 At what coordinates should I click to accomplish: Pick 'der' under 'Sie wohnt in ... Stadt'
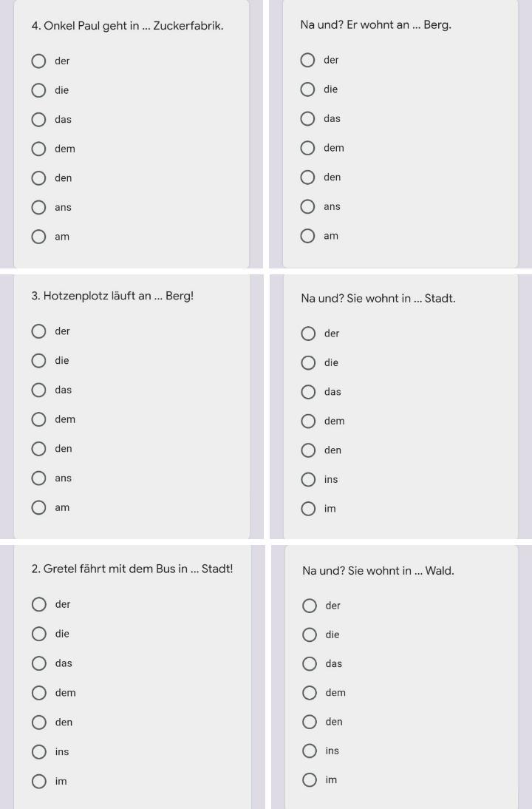pos(308,334)
